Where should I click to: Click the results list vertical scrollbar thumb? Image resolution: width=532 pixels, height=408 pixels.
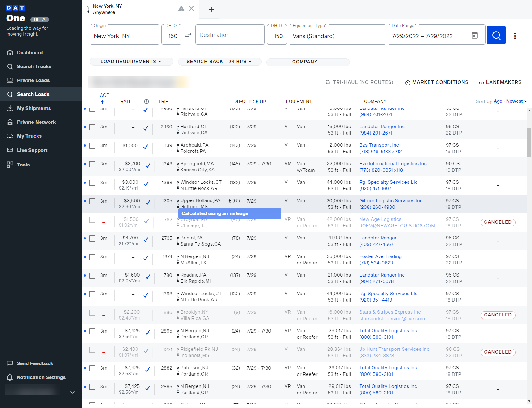click(x=530, y=143)
